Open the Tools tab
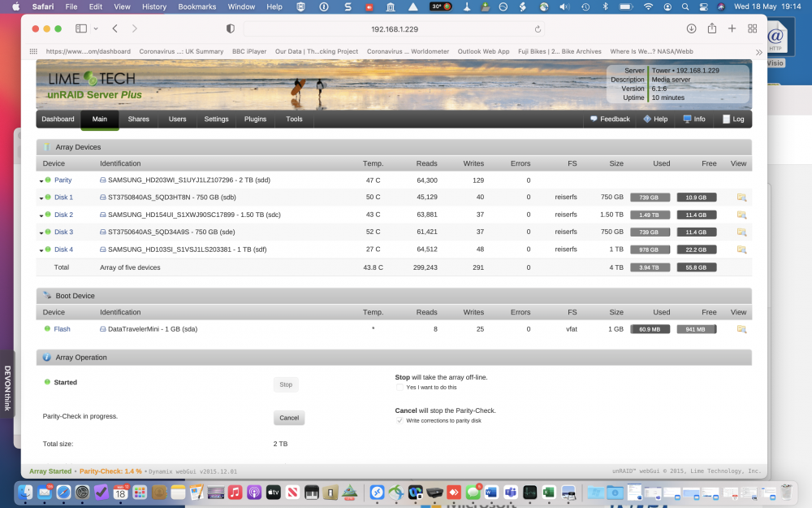 (294, 119)
